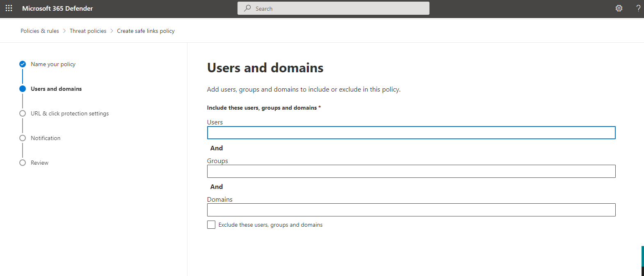This screenshot has width=644, height=276.
Task: Focus the Users input field
Action: click(x=411, y=133)
